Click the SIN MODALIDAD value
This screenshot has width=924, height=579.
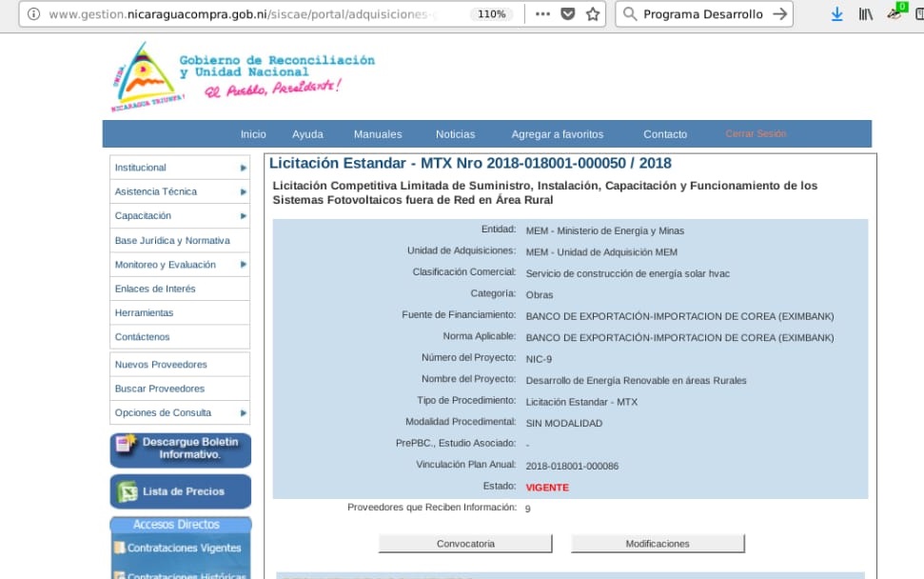tap(564, 424)
